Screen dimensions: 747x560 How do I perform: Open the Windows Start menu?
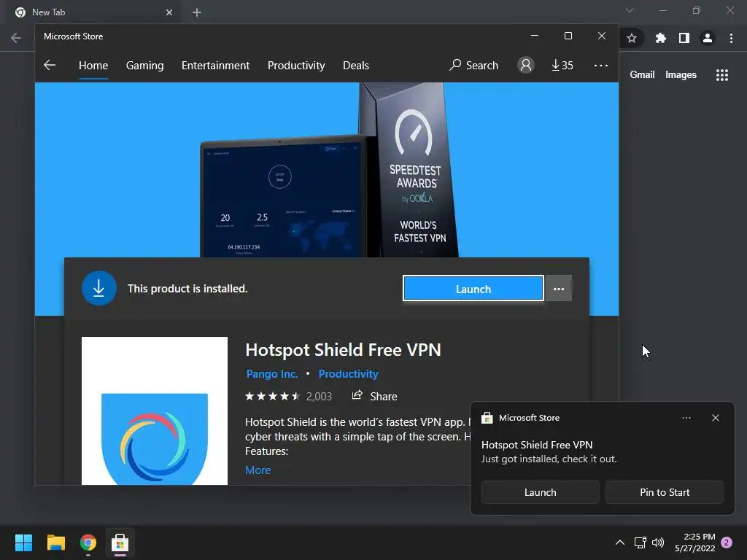[x=23, y=542]
